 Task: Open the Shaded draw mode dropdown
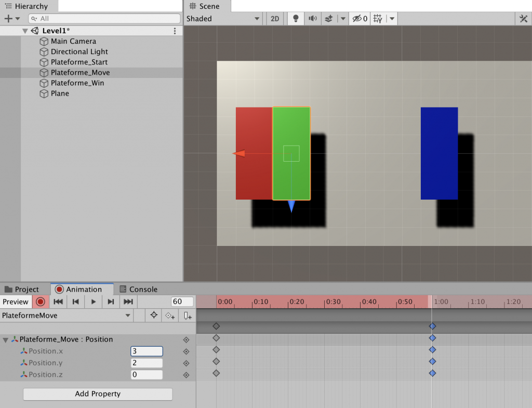point(223,19)
